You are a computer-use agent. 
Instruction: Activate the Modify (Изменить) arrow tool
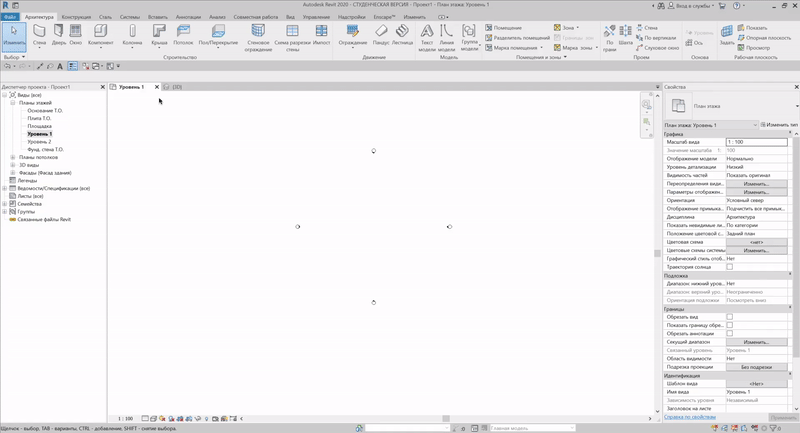(x=14, y=36)
